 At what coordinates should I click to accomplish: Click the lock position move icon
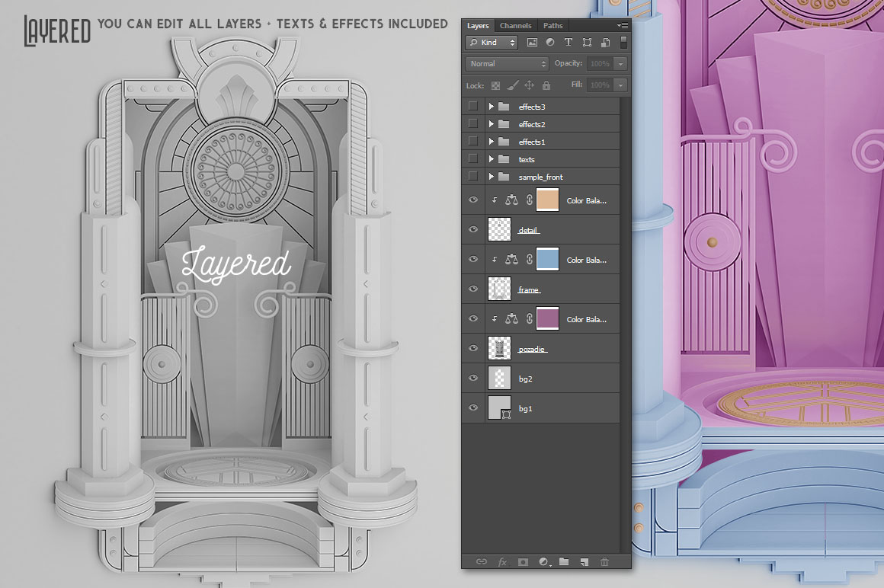[x=529, y=85]
